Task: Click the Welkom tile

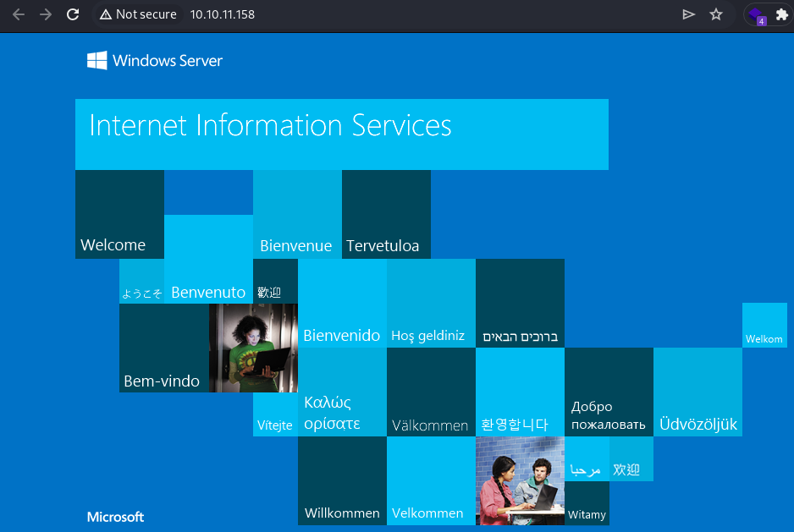Action: click(764, 325)
